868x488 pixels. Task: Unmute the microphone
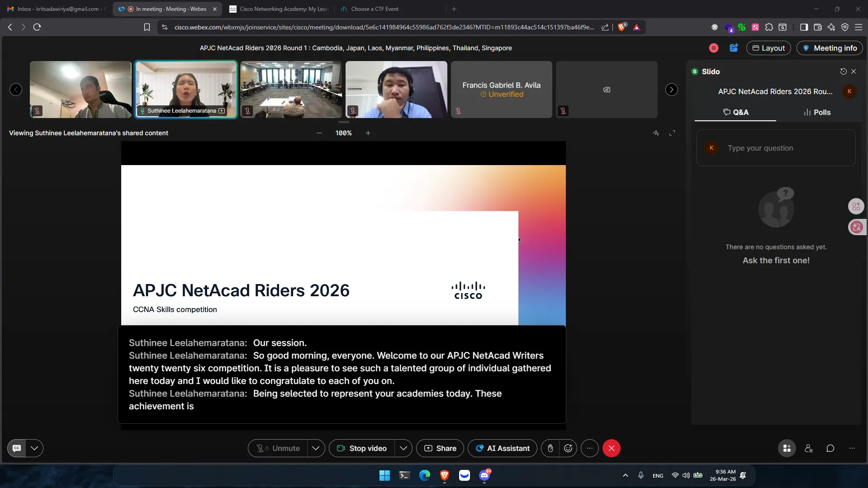point(278,448)
